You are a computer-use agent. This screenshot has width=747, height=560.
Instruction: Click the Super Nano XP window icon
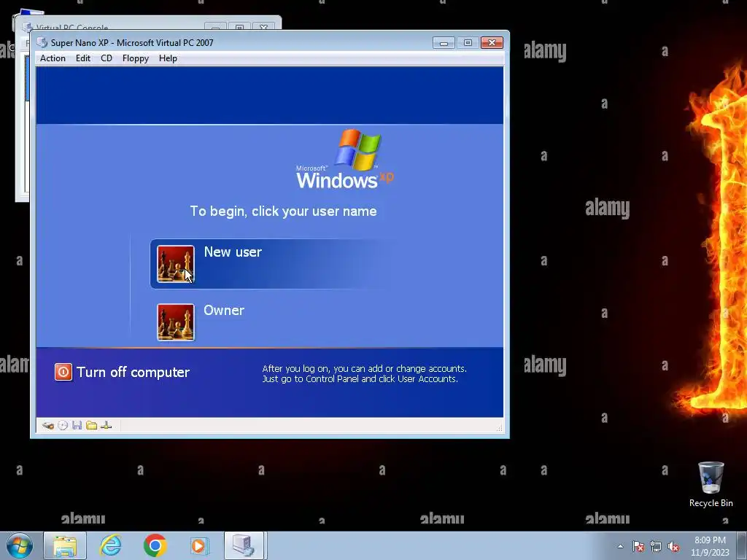pyautogui.click(x=42, y=42)
